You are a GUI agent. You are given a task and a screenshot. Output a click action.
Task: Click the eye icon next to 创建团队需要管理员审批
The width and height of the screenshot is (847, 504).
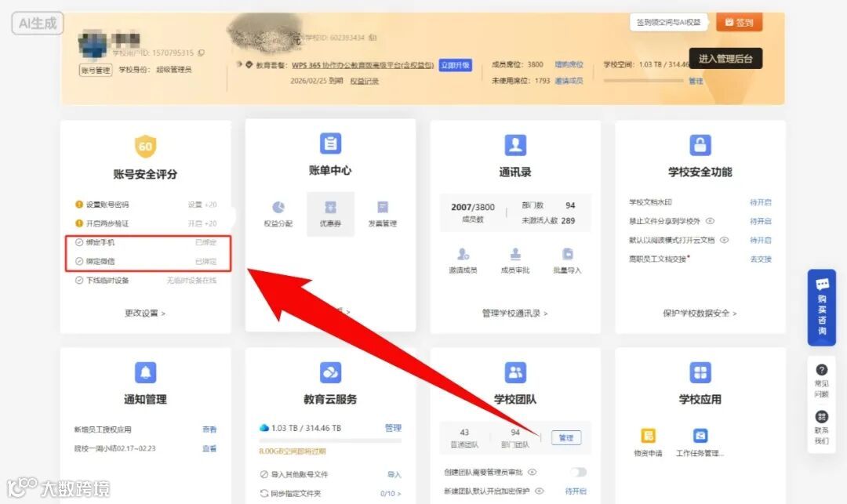click(532, 472)
